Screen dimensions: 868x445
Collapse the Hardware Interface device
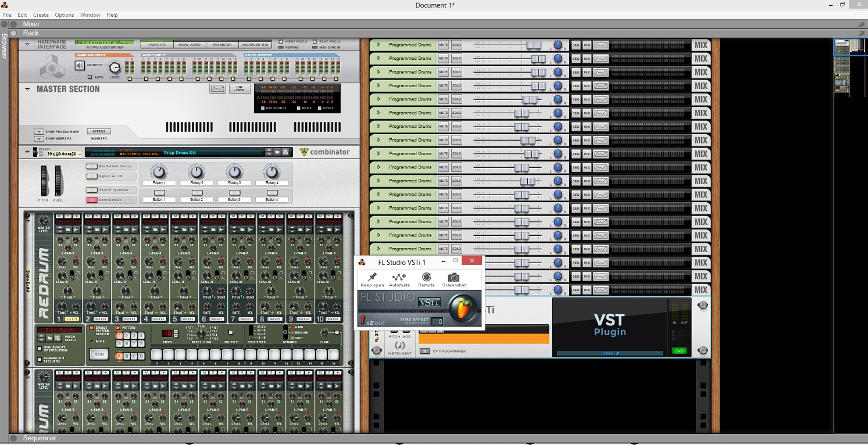point(26,43)
